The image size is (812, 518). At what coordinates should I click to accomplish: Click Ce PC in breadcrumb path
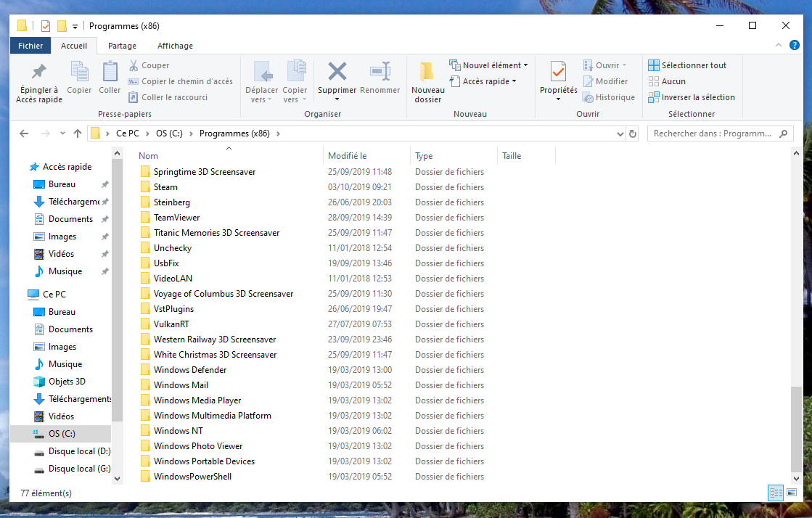pyautogui.click(x=128, y=133)
